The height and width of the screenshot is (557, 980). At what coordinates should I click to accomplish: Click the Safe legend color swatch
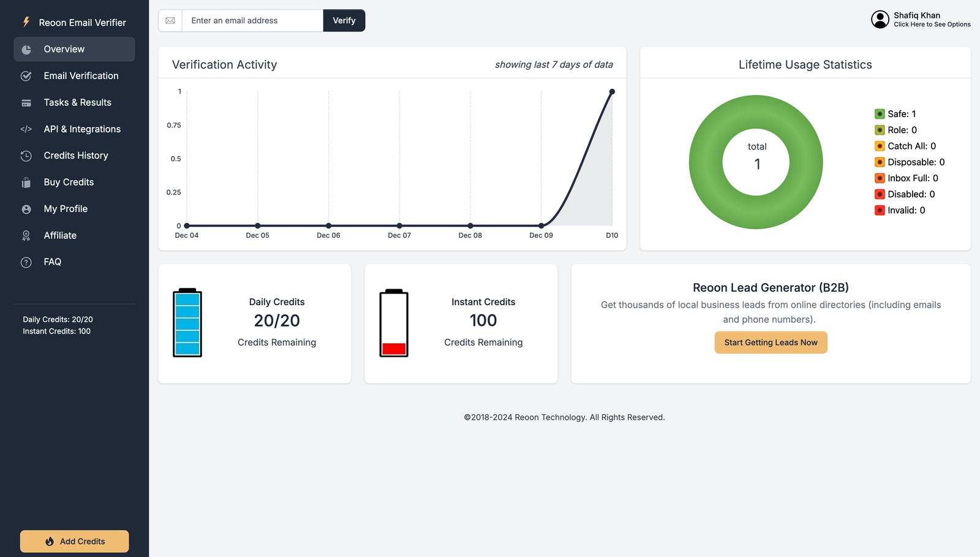click(x=880, y=114)
